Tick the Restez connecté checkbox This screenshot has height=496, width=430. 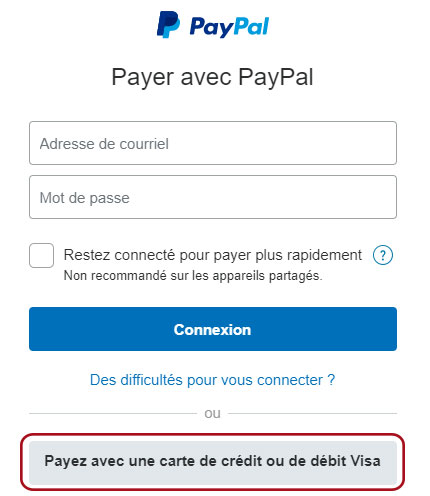(x=41, y=255)
